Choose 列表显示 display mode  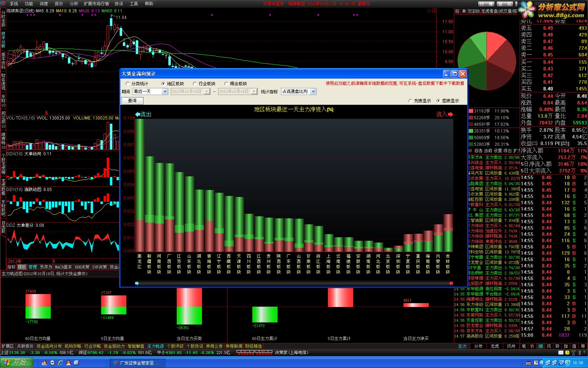pos(420,101)
